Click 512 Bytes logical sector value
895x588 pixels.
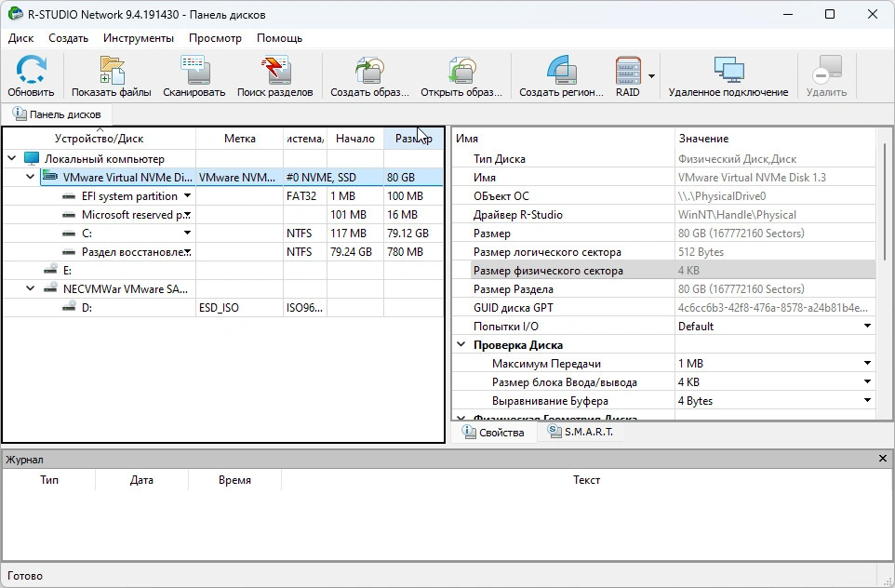701,252
